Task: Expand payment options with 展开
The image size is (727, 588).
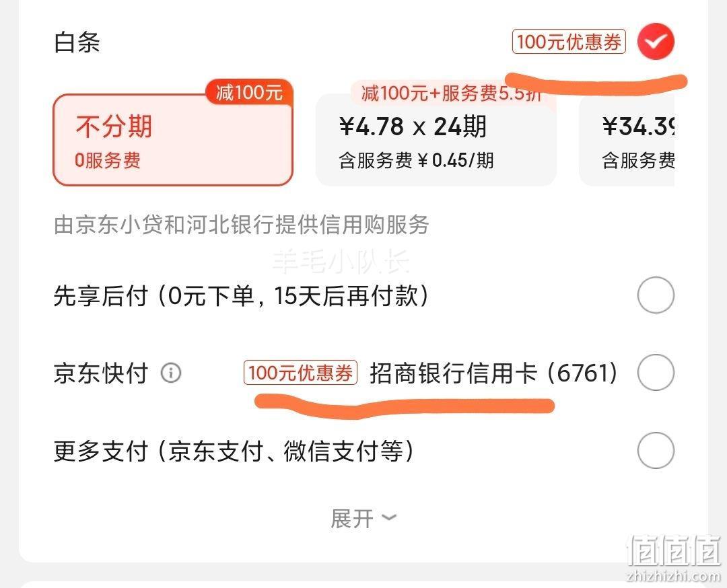Action: [x=363, y=518]
